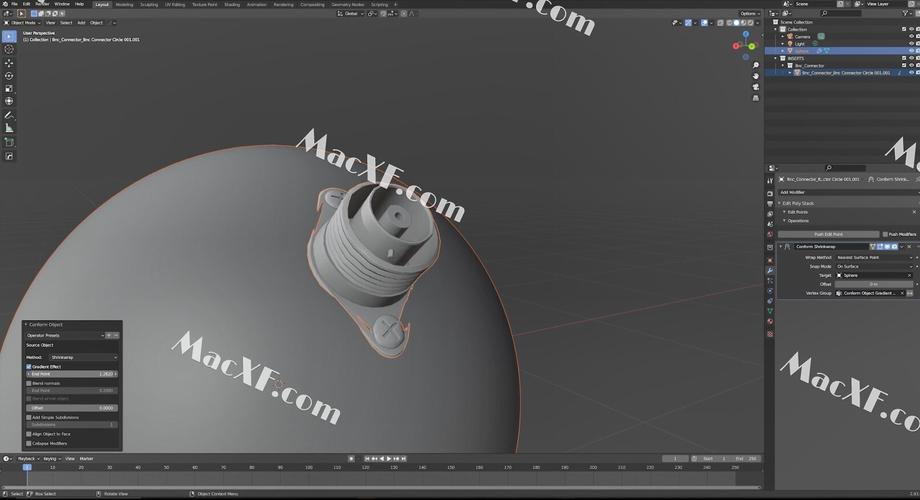Open the File menu
This screenshot has height=500, width=920.
(x=15, y=4)
